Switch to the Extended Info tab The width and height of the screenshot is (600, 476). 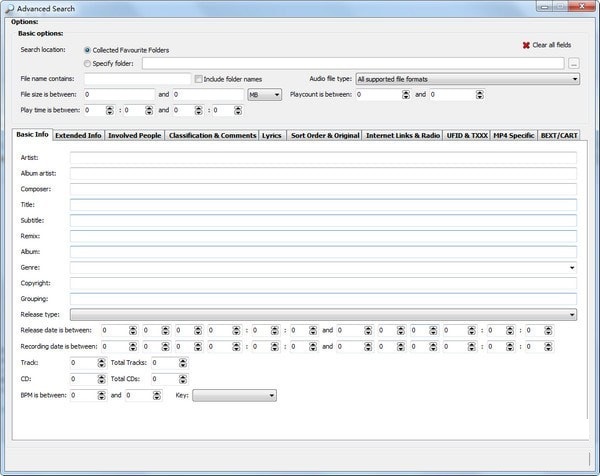pyautogui.click(x=78, y=135)
